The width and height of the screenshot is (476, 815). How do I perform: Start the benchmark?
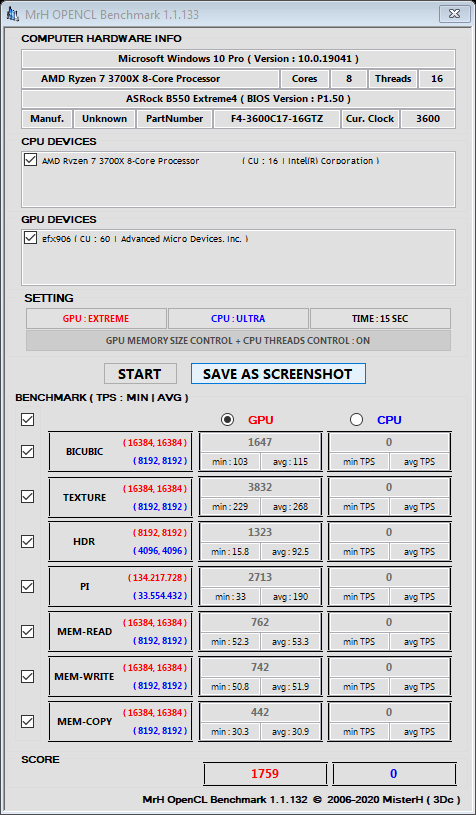tap(140, 374)
